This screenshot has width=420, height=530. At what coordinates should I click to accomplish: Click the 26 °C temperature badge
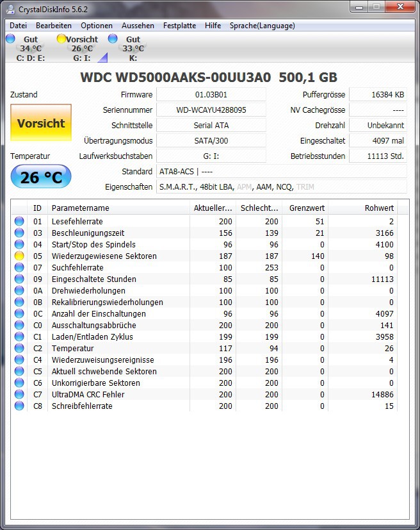41,176
